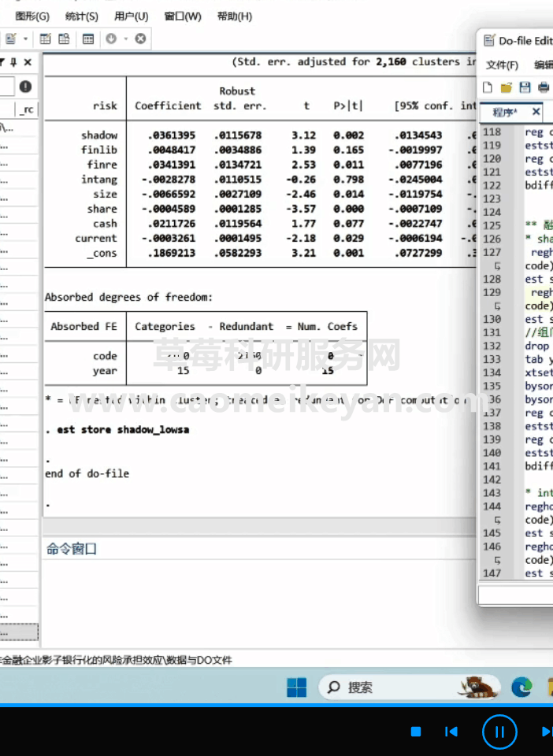
Task: Collapse fold marker below line 146
Action: 498,560
